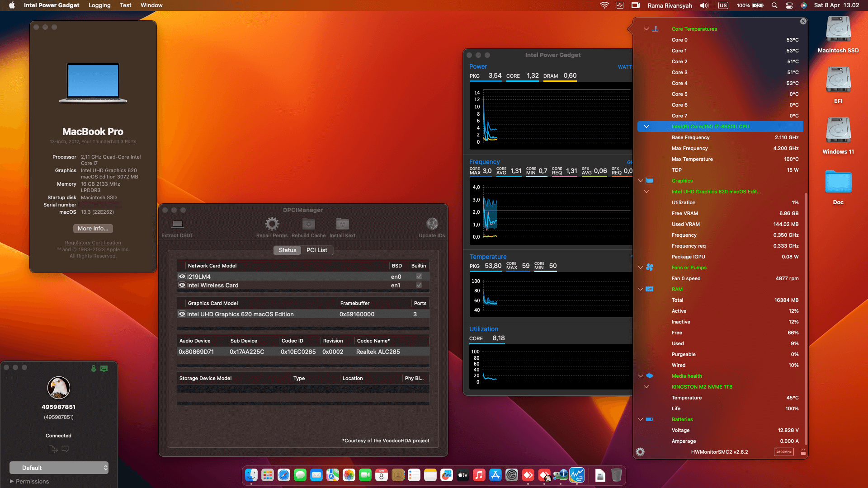Close the HWMonitorSMC2 popover
This screenshot has height=488, width=868.
803,21
